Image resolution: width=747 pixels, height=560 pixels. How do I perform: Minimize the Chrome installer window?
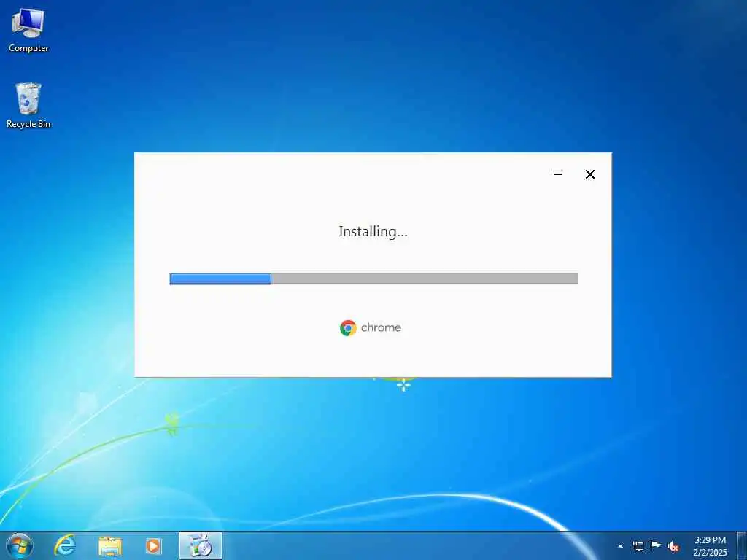point(558,174)
